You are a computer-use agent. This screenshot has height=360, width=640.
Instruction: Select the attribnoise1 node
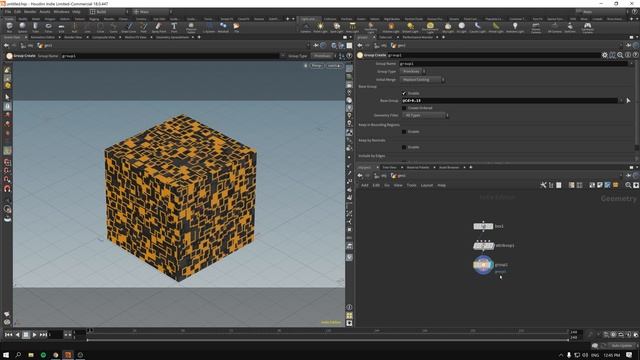point(484,246)
